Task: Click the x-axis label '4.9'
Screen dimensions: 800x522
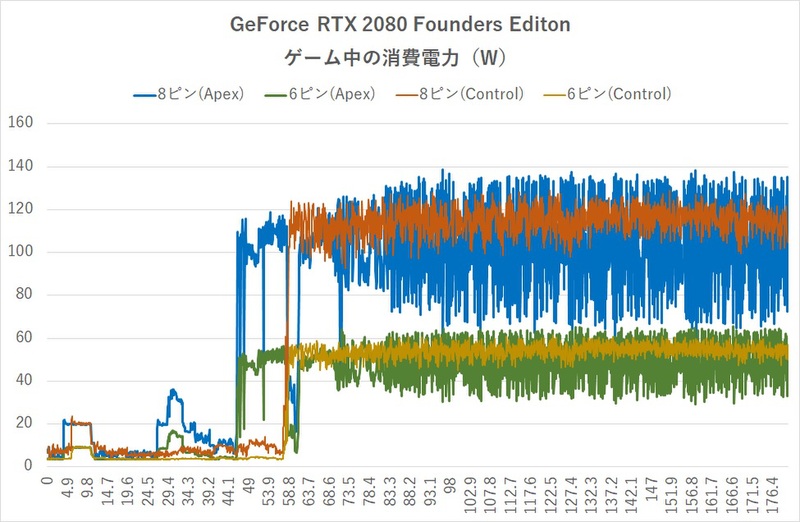Action: click(x=68, y=487)
